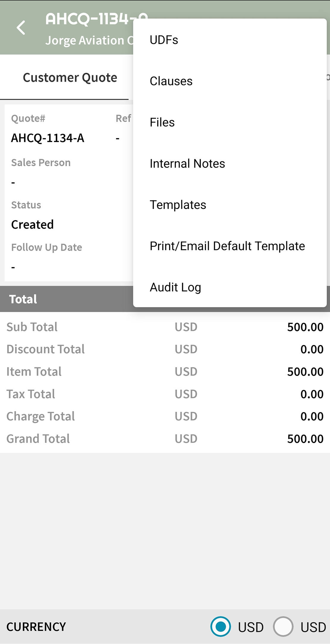Tap the Follow Up Date field label
Viewport: 330px width, 644px height.
(x=46, y=248)
